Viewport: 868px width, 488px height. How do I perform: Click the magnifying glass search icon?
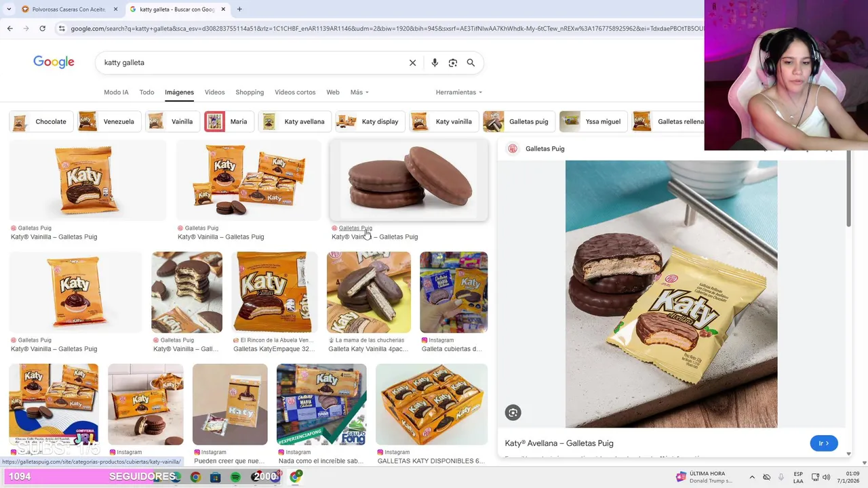coord(471,62)
